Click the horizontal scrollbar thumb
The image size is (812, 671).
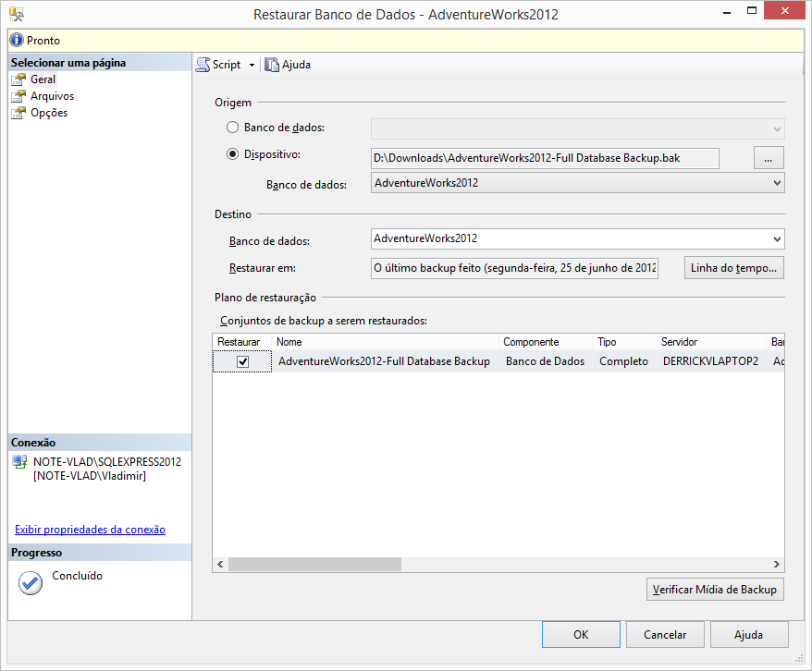[x=314, y=565]
